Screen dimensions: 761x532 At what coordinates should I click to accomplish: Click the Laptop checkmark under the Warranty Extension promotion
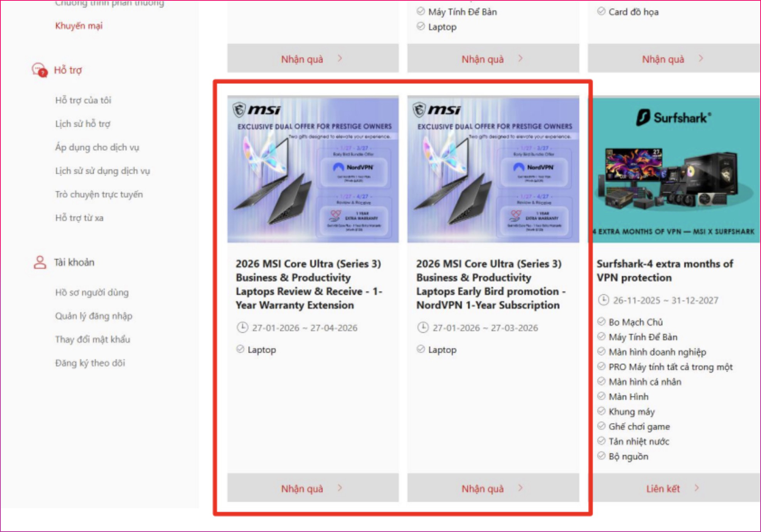click(240, 349)
